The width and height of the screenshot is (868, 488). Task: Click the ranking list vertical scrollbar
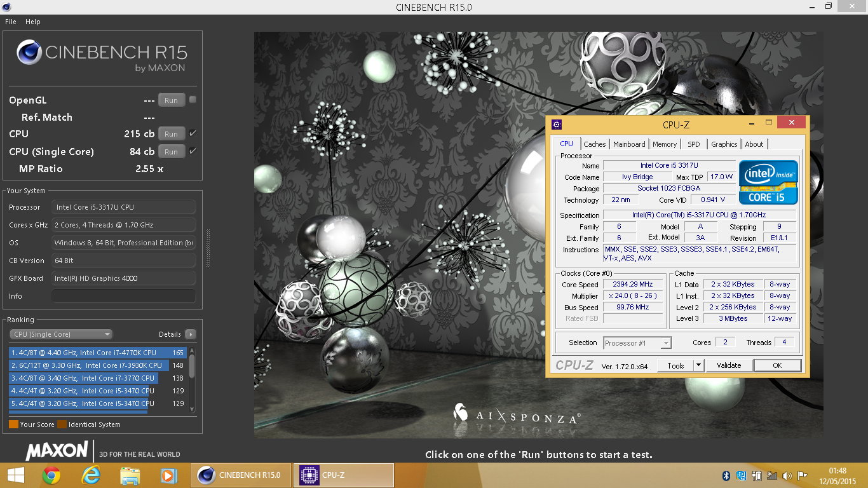192,380
